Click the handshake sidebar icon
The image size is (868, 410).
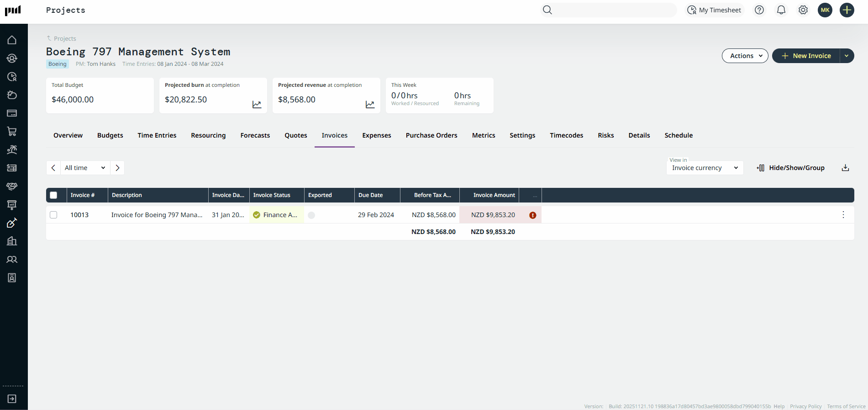[12, 186]
